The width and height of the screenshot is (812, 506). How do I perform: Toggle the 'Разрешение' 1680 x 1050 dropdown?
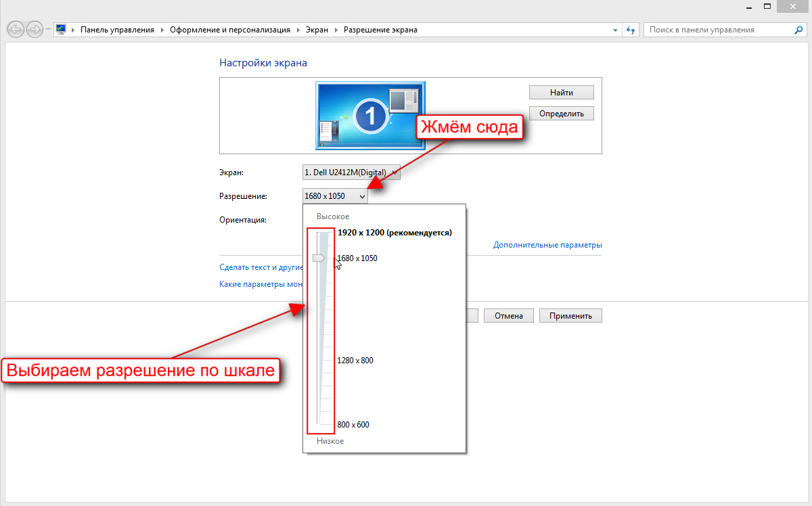click(336, 196)
